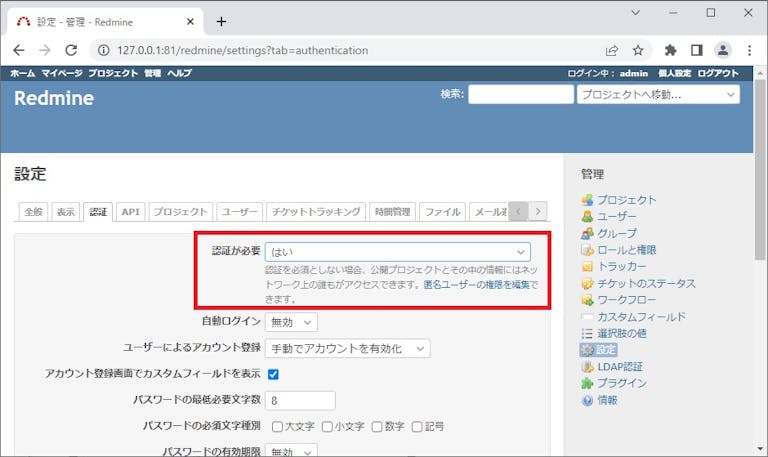Check the 数字 password requirement
Image resolution: width=768 pixels, height=457 pixels.
377,427
